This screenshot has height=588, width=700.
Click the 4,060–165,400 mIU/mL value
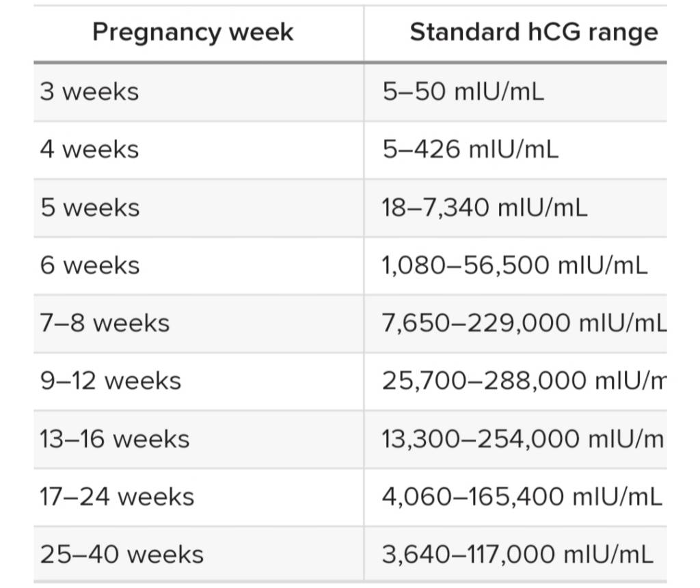[x=522, y=496]
